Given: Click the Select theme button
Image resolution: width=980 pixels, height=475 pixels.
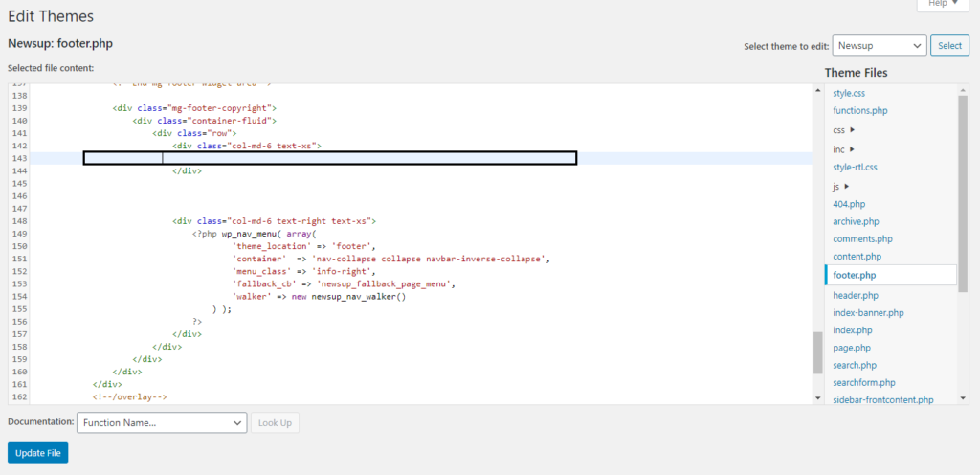Looking at the screenshot, I should (950, 46).
